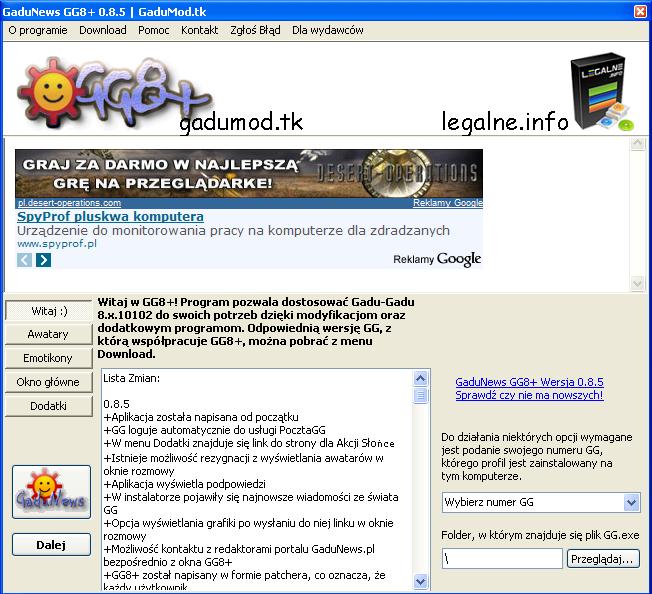Click the GG.exe folder path field

(x=502, y=559)
